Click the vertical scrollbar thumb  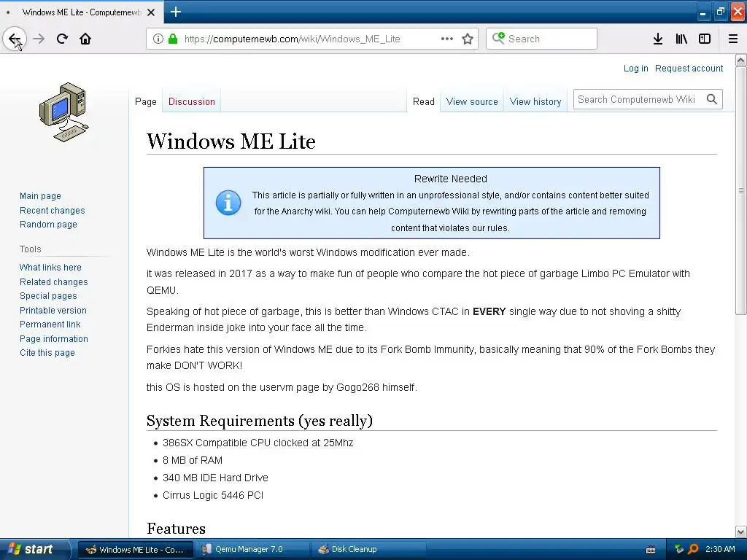tap(741, 190)
